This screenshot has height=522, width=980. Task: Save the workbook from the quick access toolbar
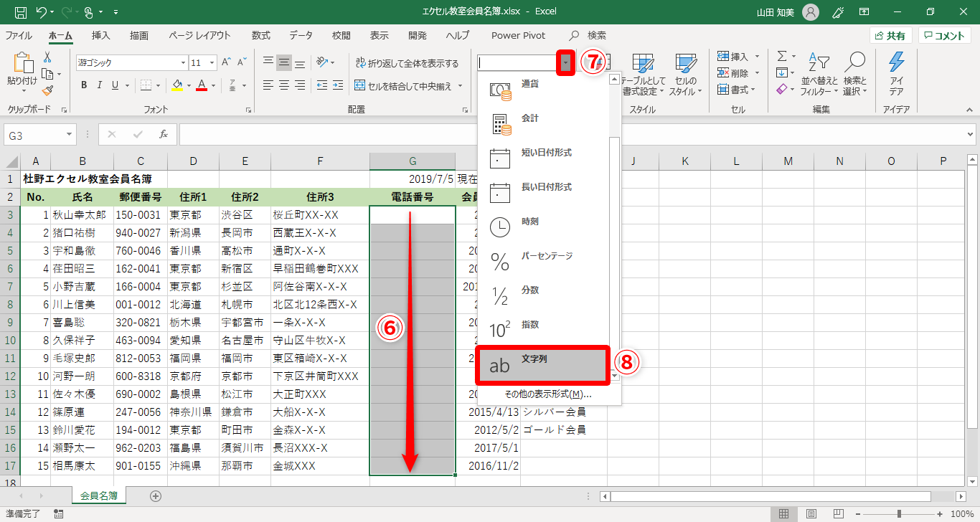(x=21, y=12)
